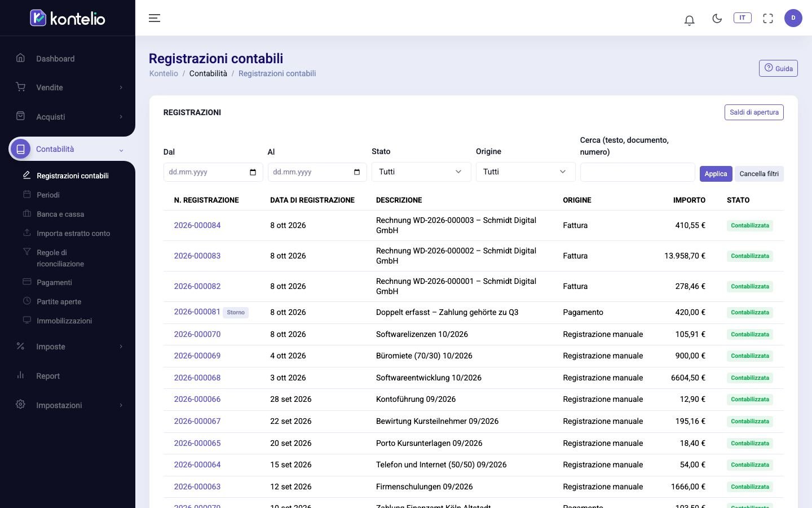Open the Guida help button
The image size is (812, 508).
click(778, 68)
